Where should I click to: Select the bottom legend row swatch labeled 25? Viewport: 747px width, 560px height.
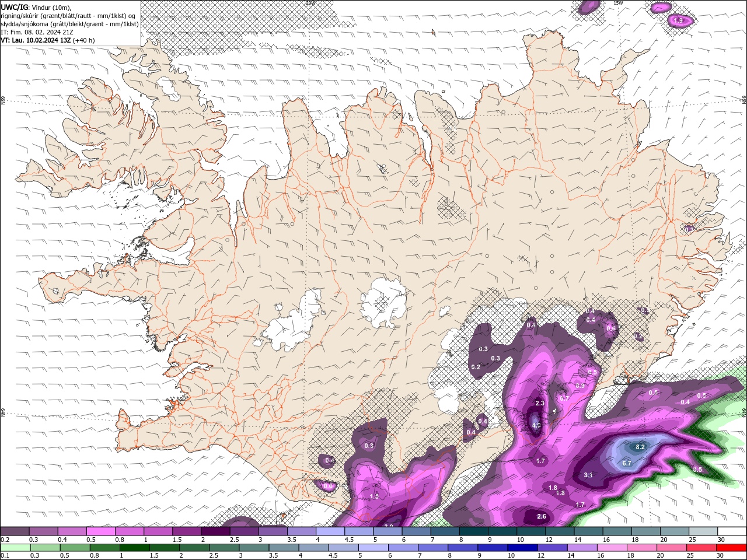(x=701, y=548)
